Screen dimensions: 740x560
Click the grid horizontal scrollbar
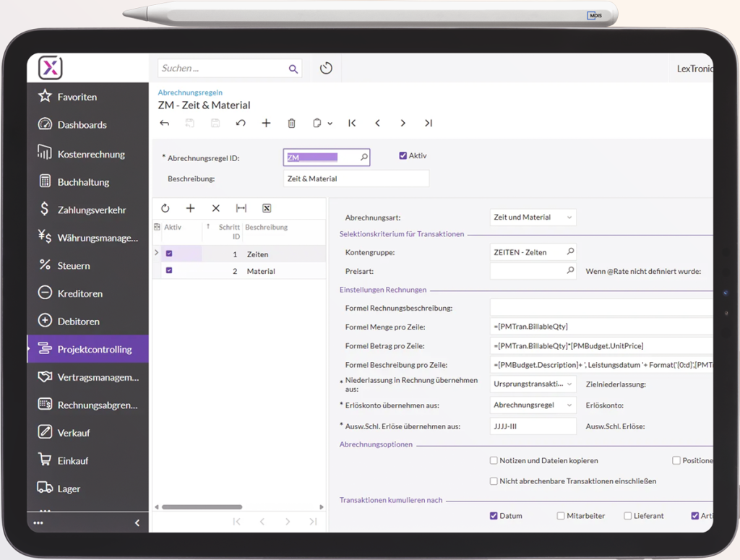[x=202, y=507]
